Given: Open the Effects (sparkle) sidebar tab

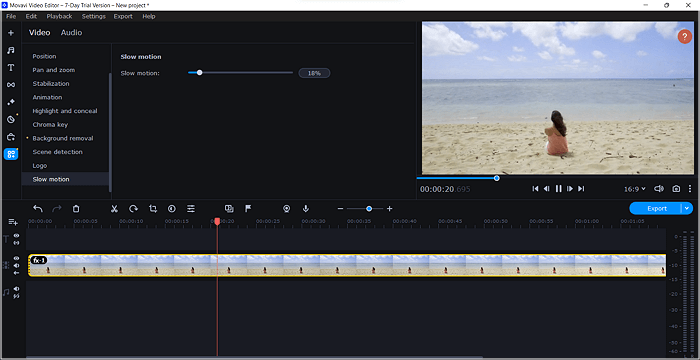Looking at the screenshot, I should (11, 102).
